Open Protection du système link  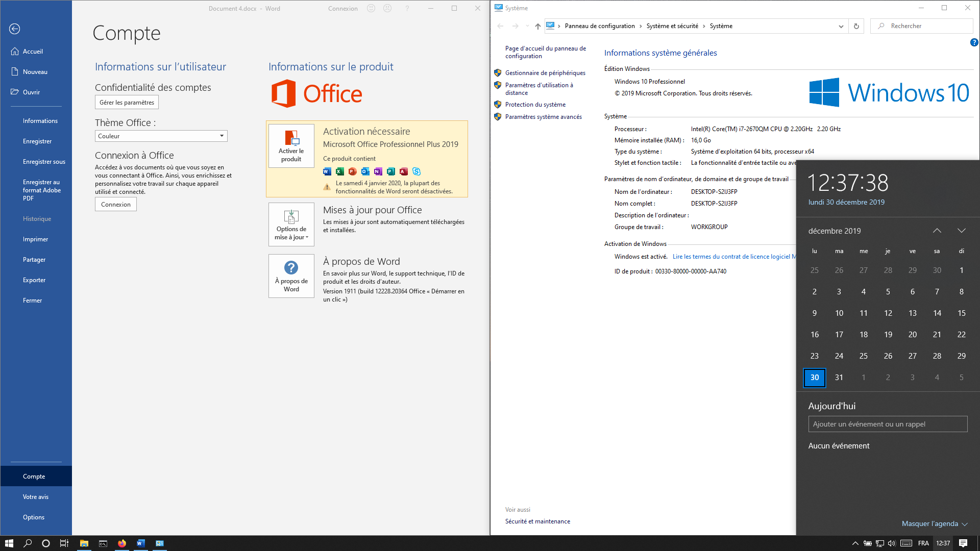[535, 105]
